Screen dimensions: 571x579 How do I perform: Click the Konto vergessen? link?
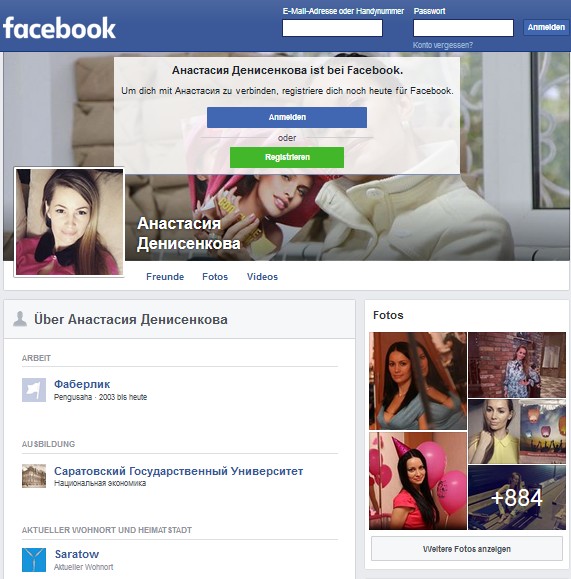pyautogui.click(x=442, y=45)
